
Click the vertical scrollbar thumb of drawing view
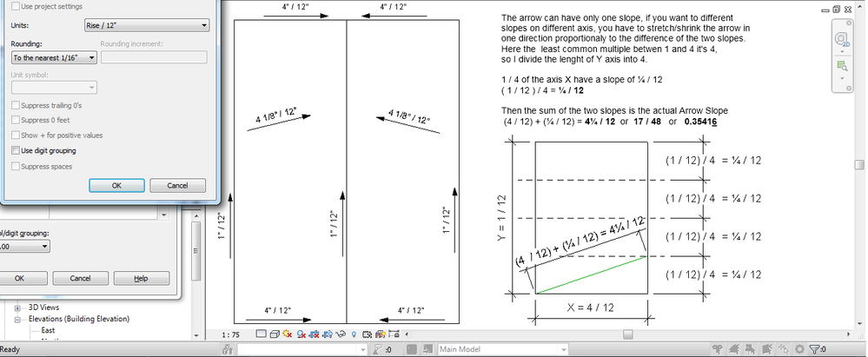(x=858, y=166)
